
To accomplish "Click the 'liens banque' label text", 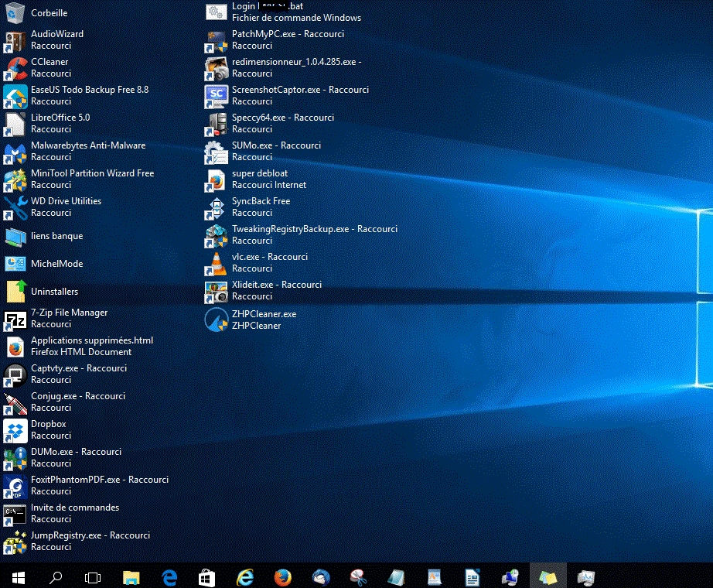I will click(x=57, y=236).
